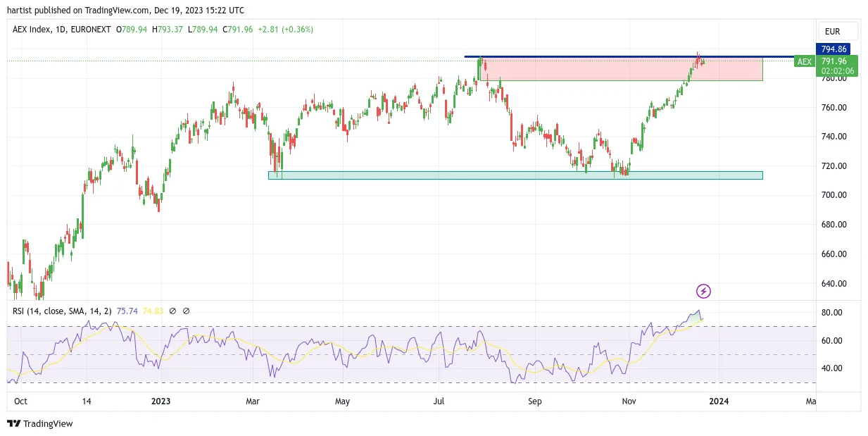Click the first null symbol after RSI values
The width and height of the screenshot is (868, 436).
coord(173,311)
